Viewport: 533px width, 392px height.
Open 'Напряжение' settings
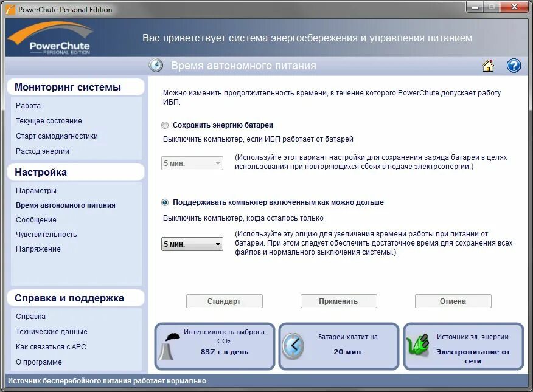pos(38,249)
